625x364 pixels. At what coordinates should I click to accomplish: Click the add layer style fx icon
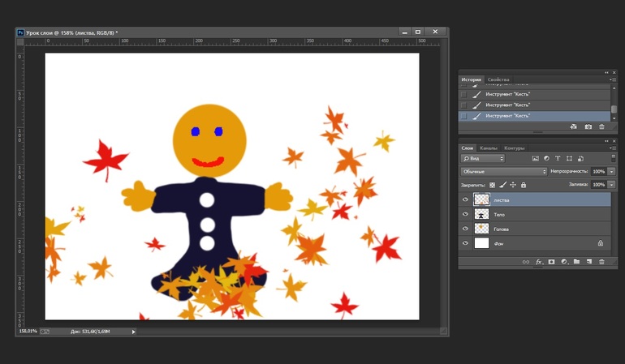pyautogui.click(x=538, y=262)
